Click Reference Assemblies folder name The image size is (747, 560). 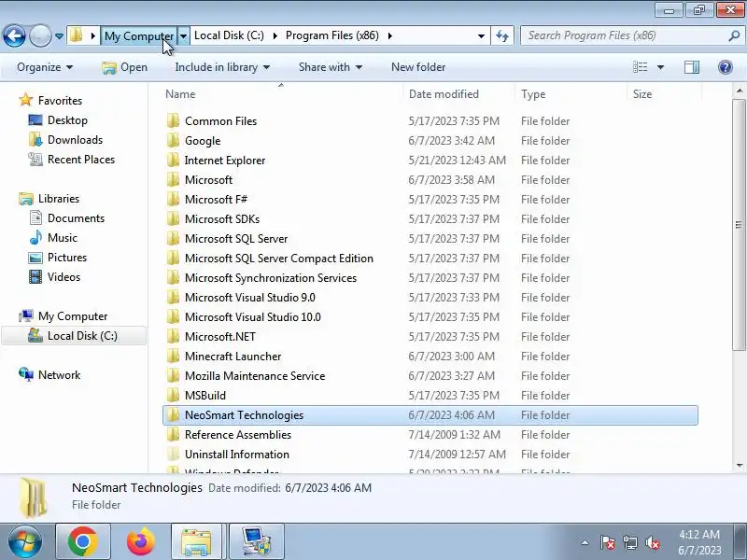click(238, 435)
